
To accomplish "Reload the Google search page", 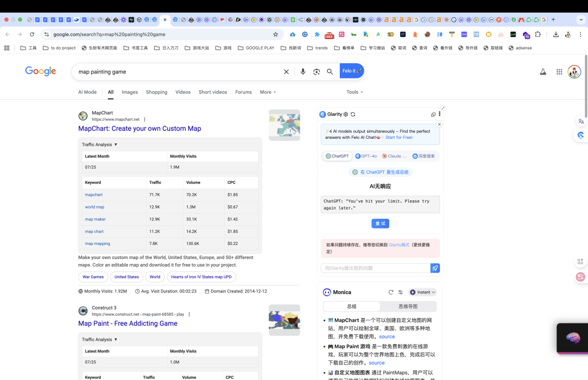I will pyautogui.click(x=32, y=34).
